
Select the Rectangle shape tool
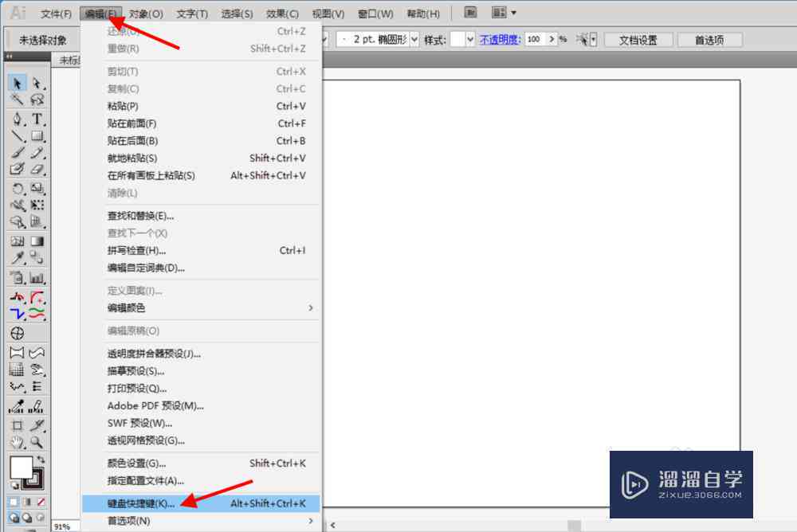tap(37, 136)
